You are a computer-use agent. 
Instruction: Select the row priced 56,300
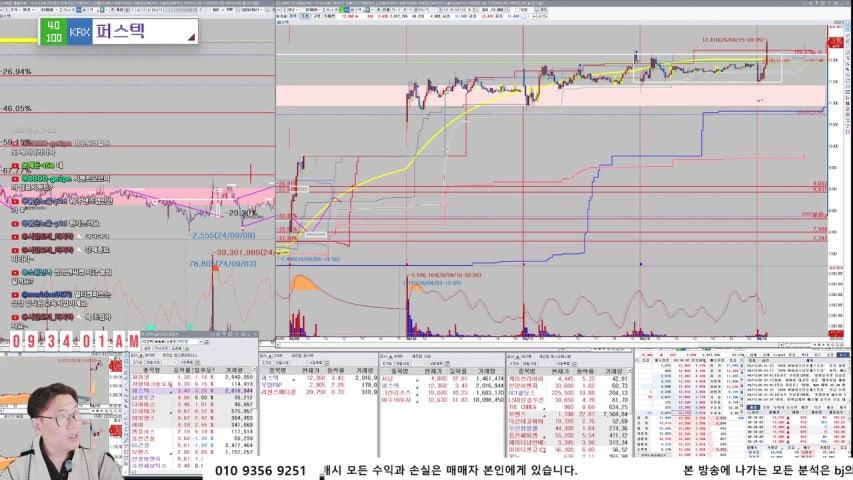[x=567, y=450]
